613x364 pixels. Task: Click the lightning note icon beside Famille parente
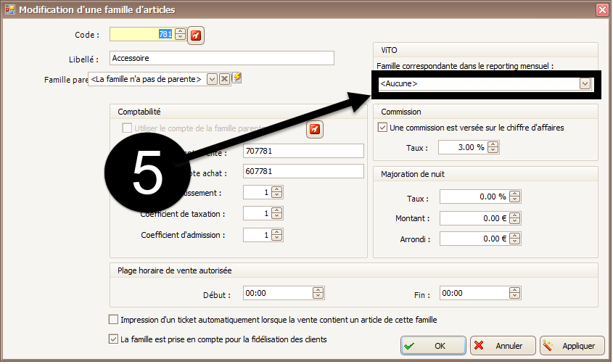tap(237, 78)
